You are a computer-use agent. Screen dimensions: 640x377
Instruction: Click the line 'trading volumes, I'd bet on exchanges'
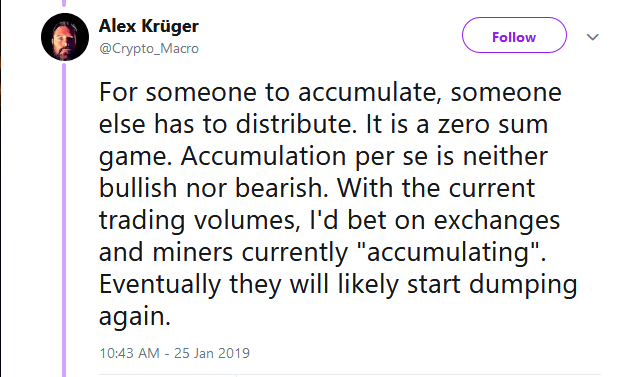click(x=329, y=221)
